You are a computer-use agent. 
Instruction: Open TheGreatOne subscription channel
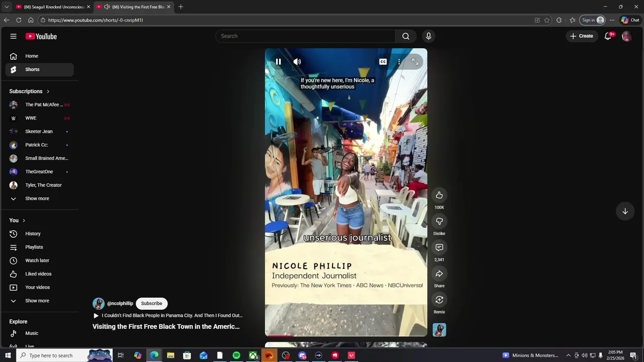click(x=40, y=172)
